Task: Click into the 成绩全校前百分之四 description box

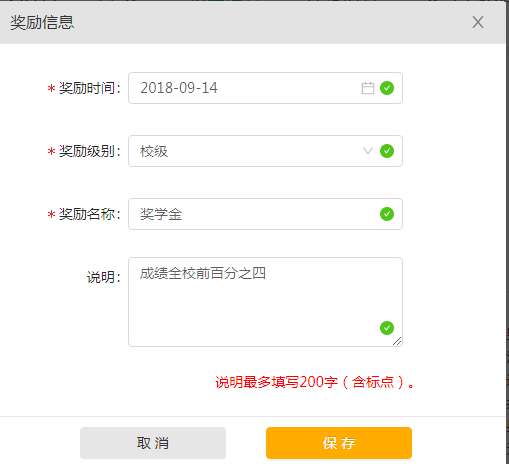Action: [x=265, y=302]
